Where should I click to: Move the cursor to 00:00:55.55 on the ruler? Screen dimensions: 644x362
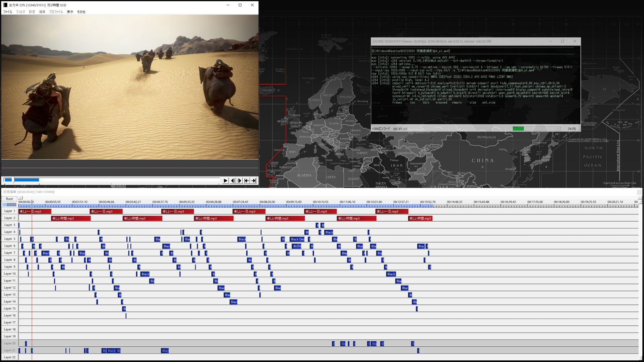[53, 202]
